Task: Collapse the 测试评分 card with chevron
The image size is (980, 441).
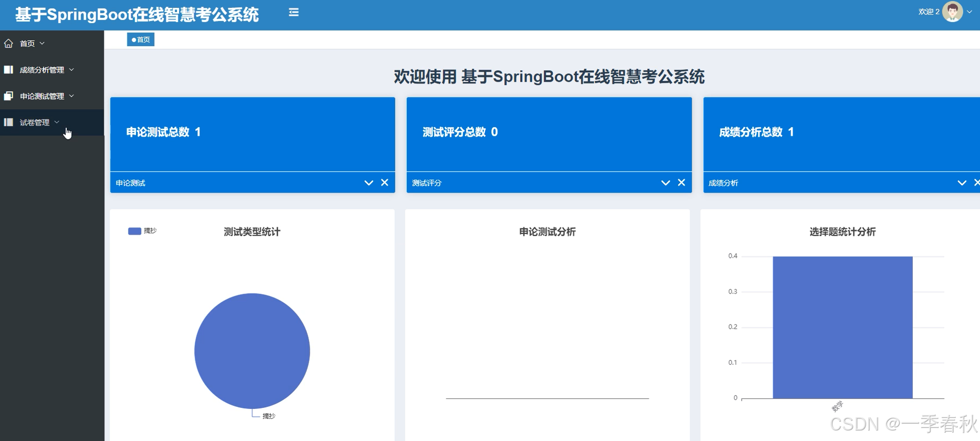Action: click(666, 183)
